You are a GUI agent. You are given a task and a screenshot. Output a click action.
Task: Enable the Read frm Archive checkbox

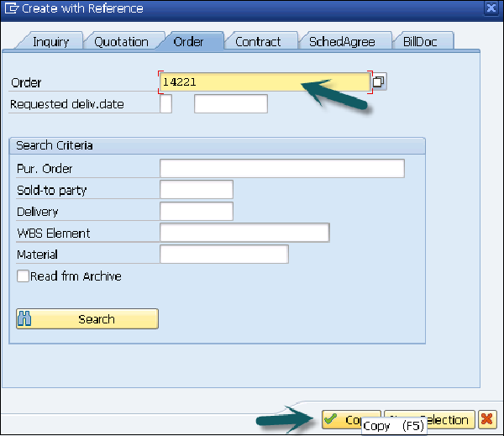[x=23, y=276]
